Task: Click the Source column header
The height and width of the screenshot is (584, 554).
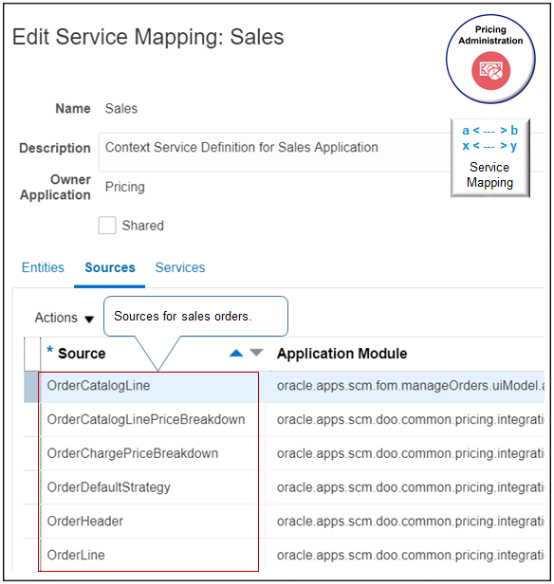Action: coord(82,353)
